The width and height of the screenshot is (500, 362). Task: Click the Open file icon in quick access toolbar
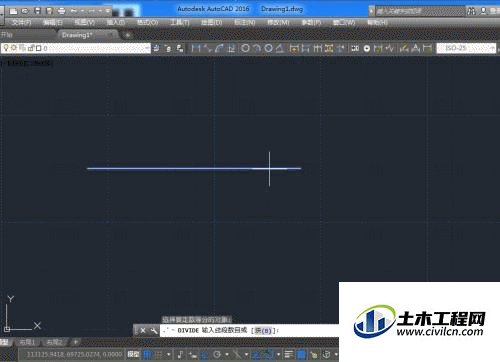25,11
